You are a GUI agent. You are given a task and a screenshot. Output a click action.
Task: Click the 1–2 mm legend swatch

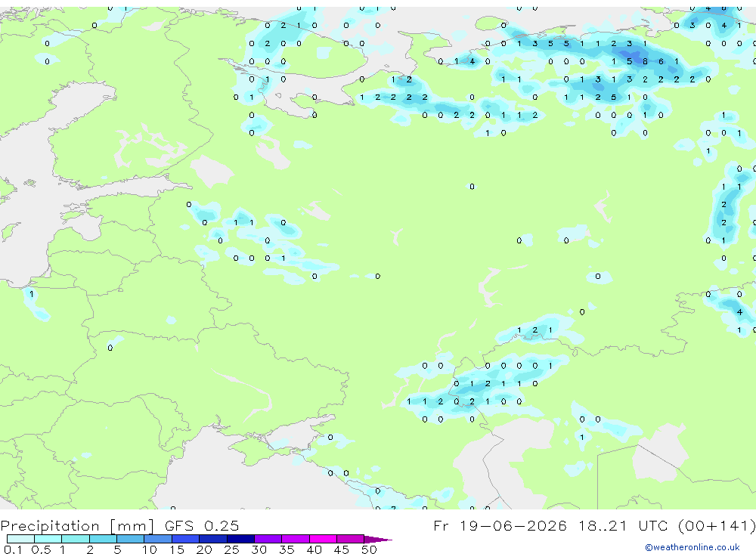point(76,539)
